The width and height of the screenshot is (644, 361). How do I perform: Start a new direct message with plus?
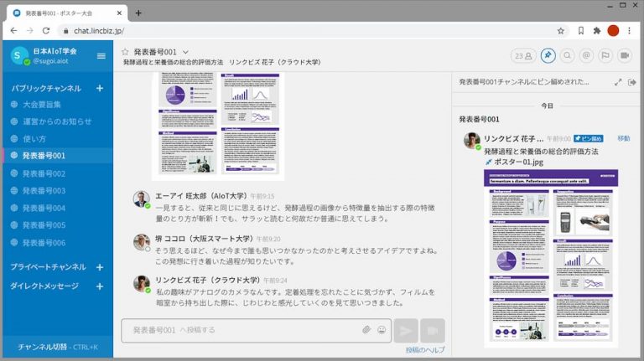[100, 286]
